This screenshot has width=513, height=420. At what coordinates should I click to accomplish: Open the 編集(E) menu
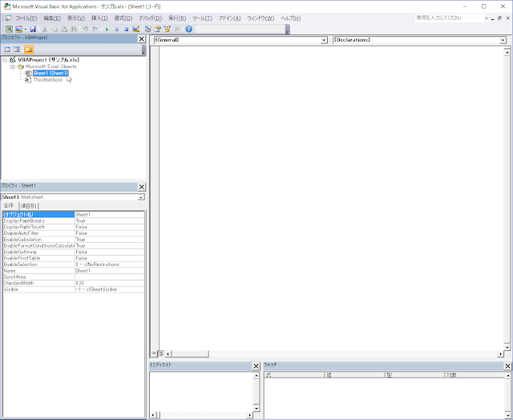[x=52, y=18]
